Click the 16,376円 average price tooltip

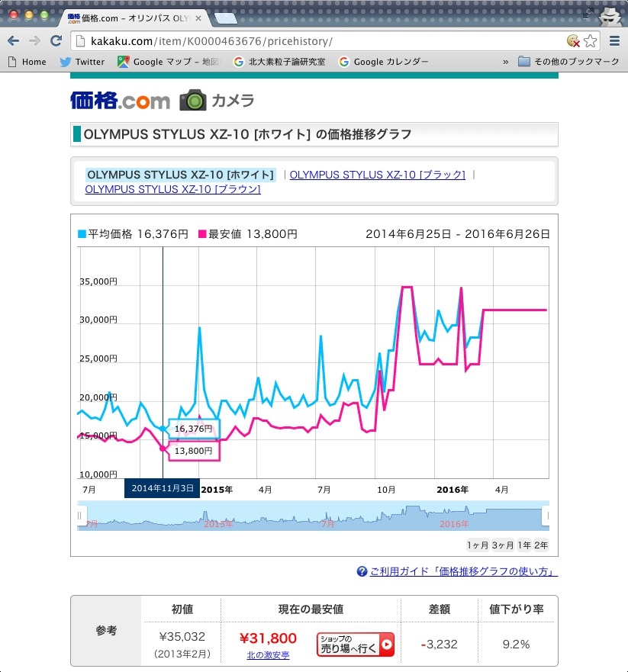coord(194,429)
